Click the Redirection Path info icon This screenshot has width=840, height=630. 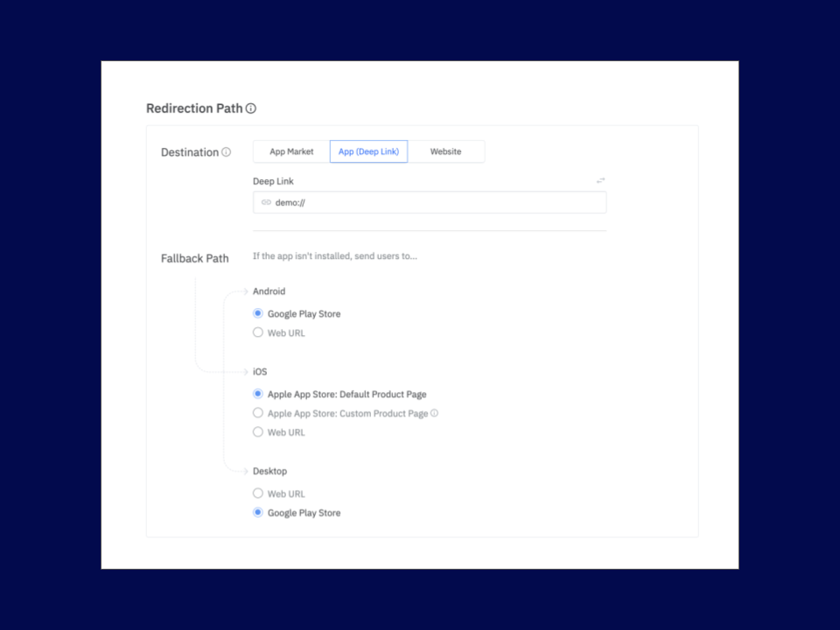coord(251,108)
